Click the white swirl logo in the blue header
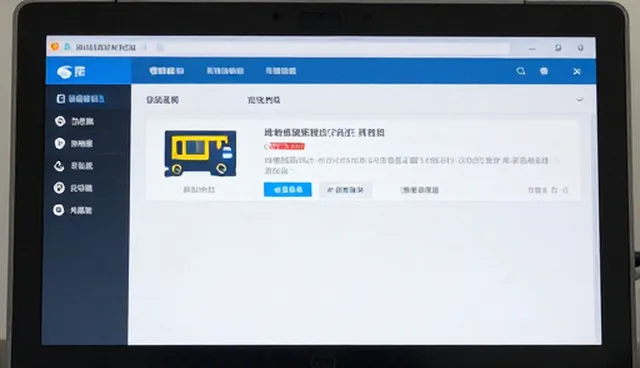 click(x=64, y=72)
